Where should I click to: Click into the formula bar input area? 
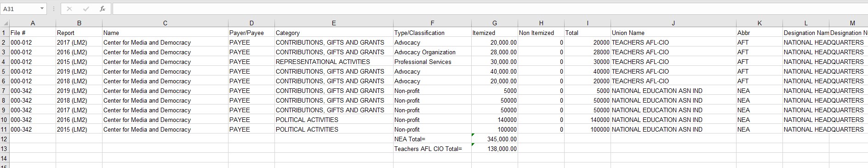coord(490,9)
